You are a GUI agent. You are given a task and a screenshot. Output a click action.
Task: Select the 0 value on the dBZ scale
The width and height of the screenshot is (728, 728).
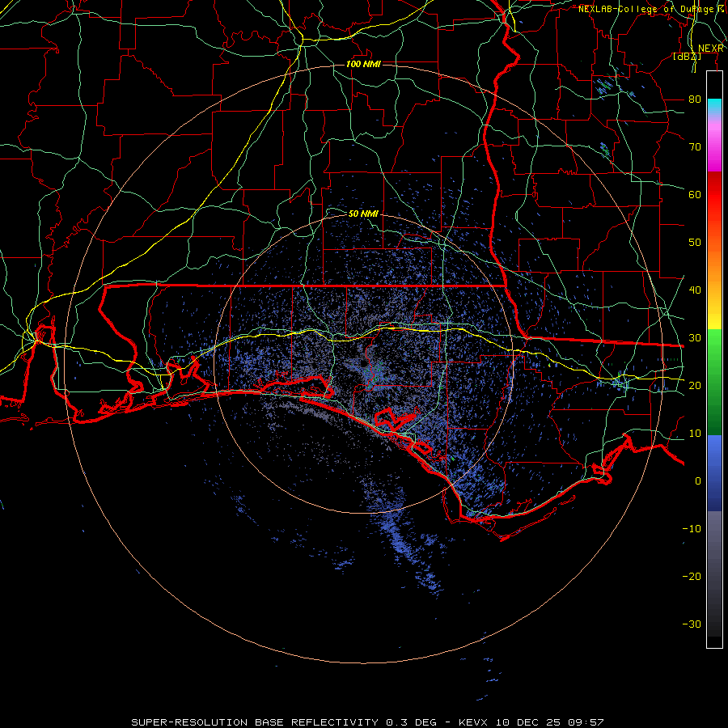[698, 481]
